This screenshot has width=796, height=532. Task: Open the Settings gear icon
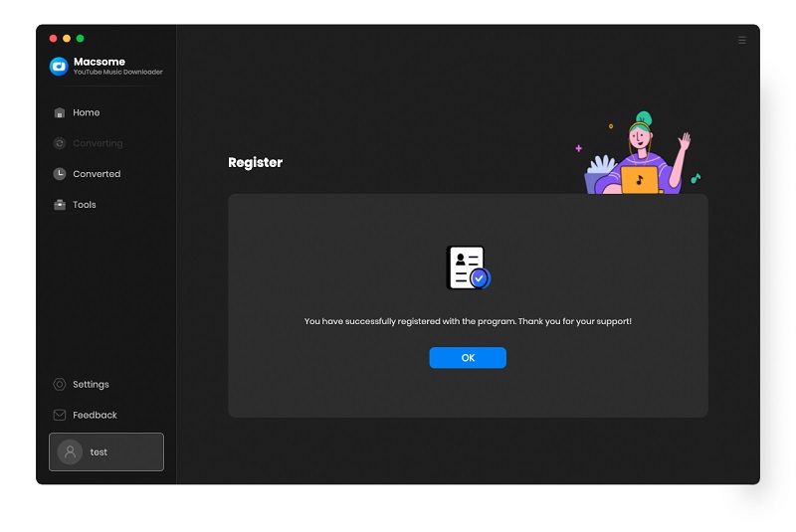(60, 385)
